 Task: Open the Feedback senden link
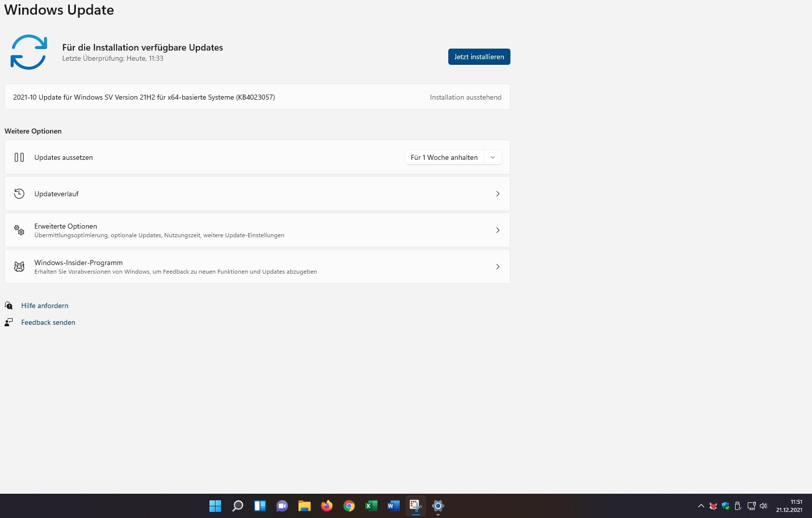tap(48, 322)
